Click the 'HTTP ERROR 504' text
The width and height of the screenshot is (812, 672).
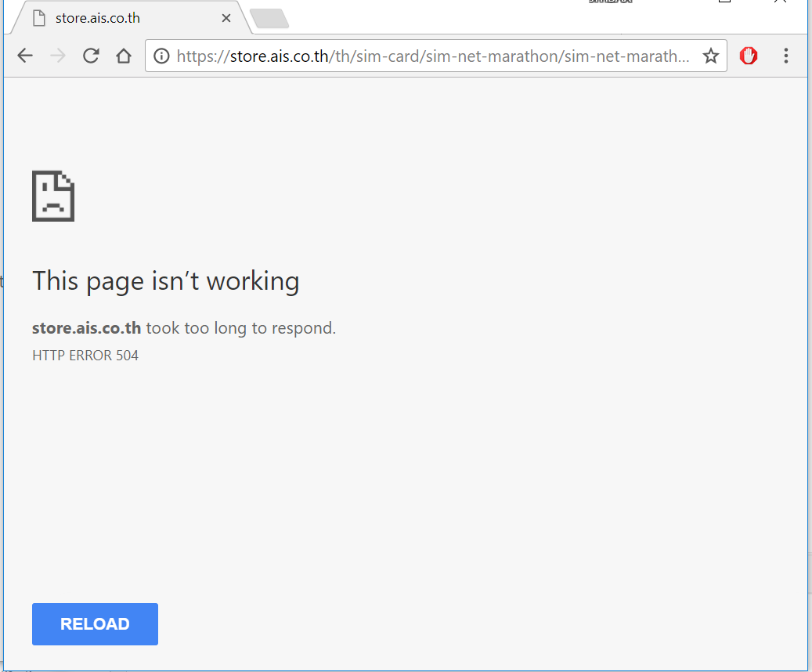pos(85,356)
